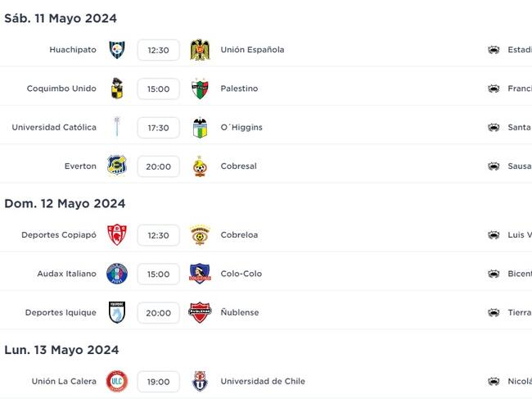Click stadium icon for Huachipato match
The height and width of the screenshot is (399, 532).
point(494,50)
